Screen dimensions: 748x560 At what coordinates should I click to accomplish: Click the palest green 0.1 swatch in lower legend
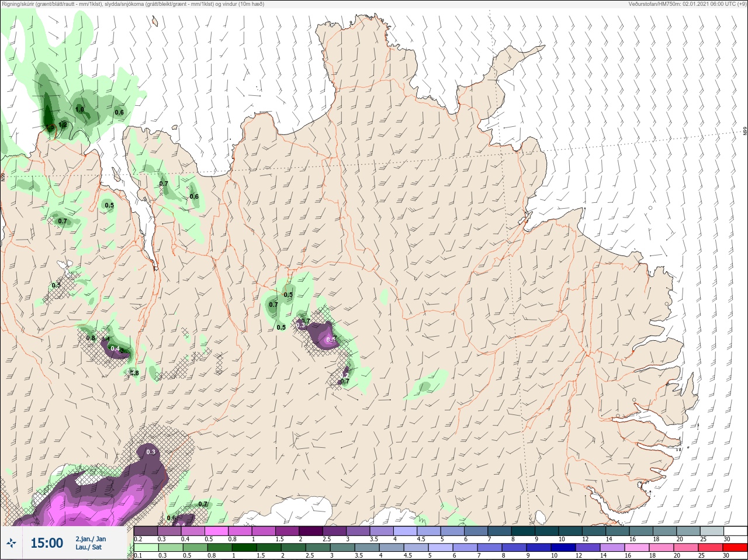click(x=146, y=548)
